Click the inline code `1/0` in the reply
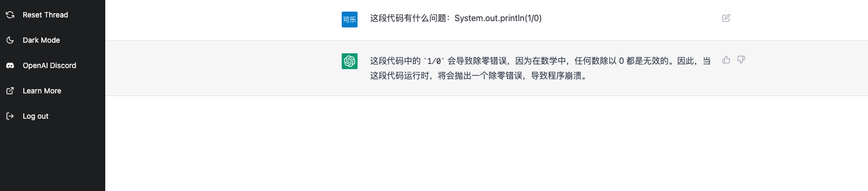The height and width of the screenshot is (191, 868). coord(434,61)
